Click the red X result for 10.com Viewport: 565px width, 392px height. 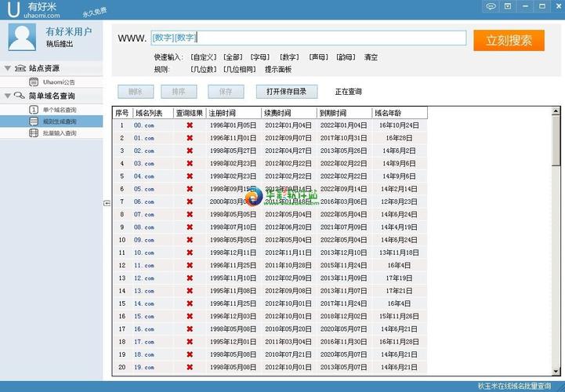190,252
